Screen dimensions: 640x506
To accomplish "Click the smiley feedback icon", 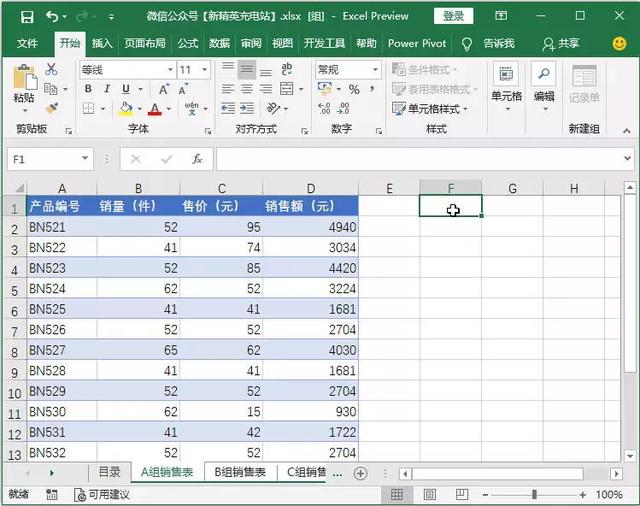I will pos(620,44).
